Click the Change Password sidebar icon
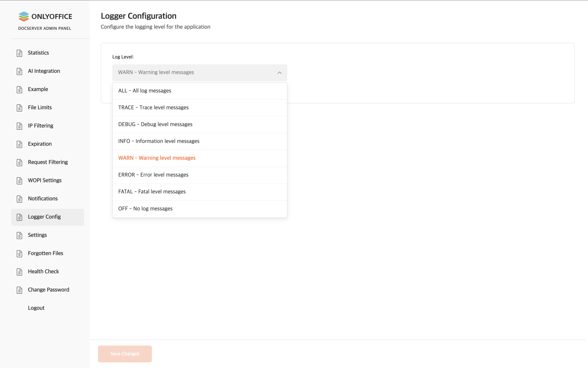The width and height of the screenshot is (588, 368). coord(20,290)
